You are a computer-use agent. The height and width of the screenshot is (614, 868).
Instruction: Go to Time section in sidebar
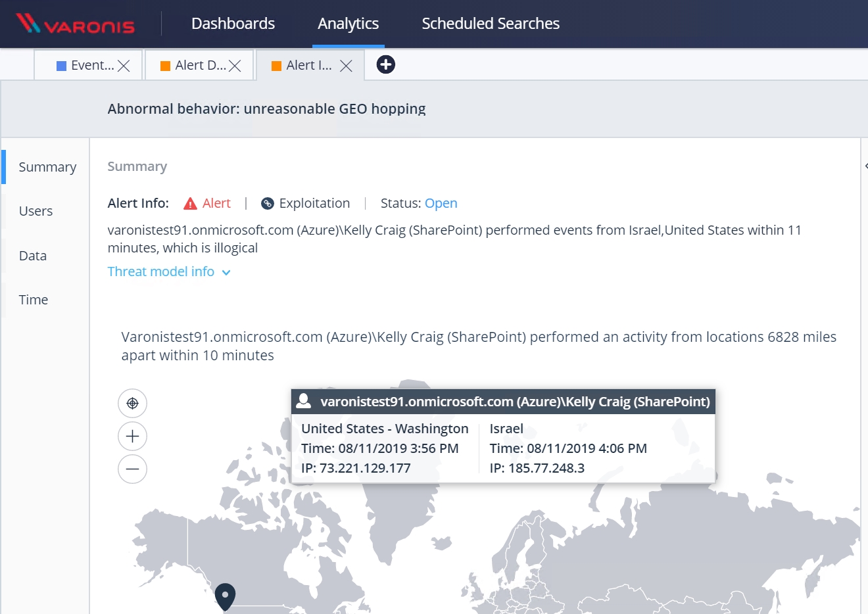34,300
